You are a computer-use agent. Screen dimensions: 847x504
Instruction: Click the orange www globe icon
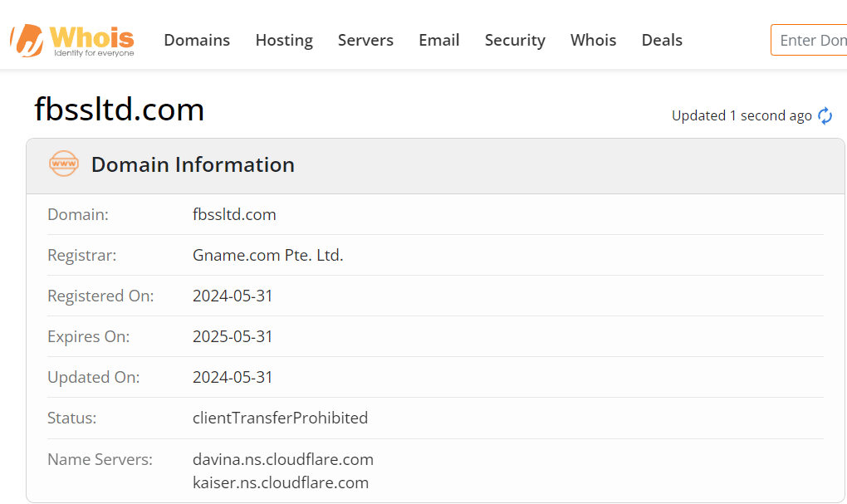(x=64, y=164)
